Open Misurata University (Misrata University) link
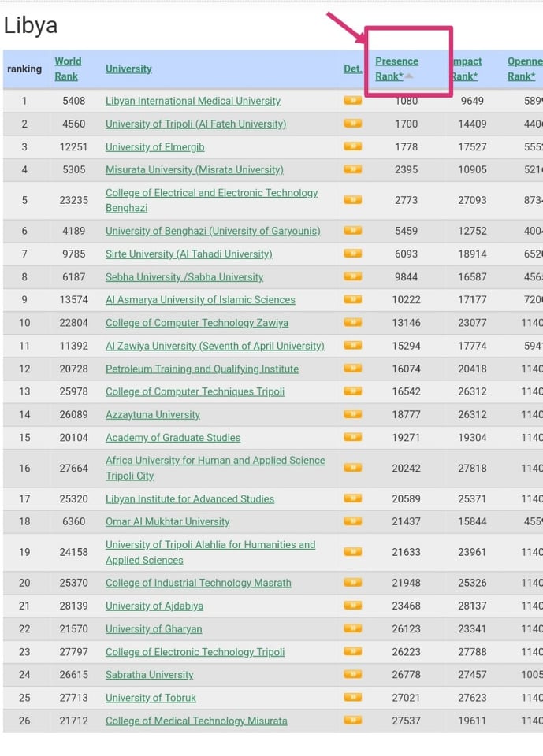This screenshot has width=543, height=756. coord(195,170)
